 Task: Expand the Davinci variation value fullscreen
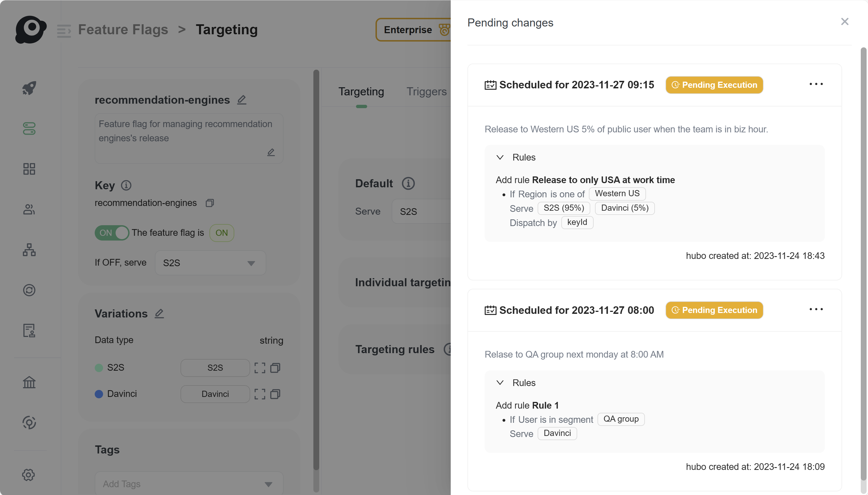tap(260, 394)
